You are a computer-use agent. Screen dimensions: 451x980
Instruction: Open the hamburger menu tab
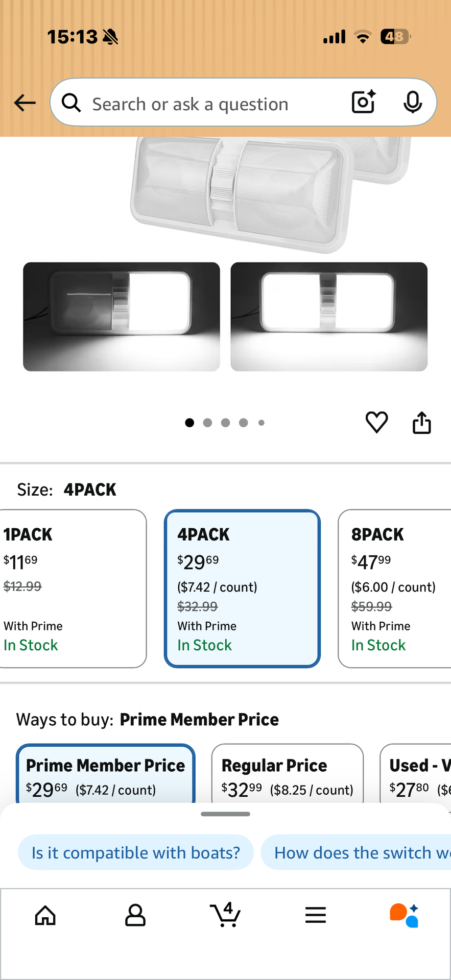[x=315, y=915]
